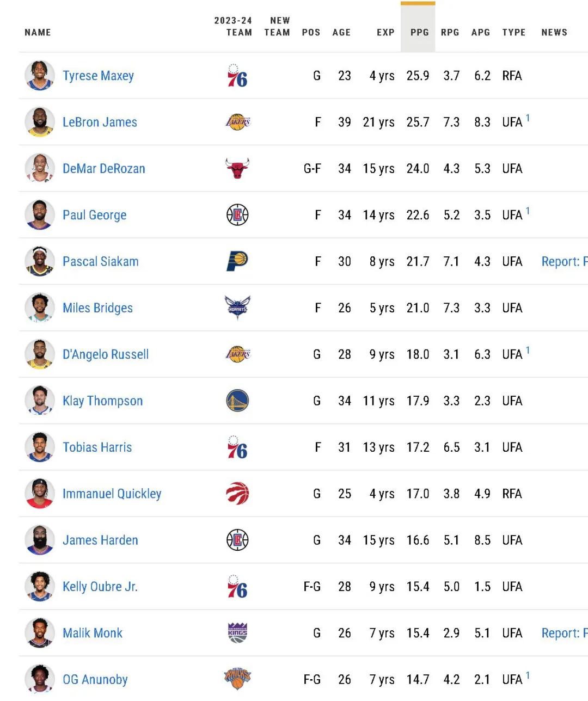Click the Chicago Bulls logo beside DeMar DeRozan

(x=237, y=169)
